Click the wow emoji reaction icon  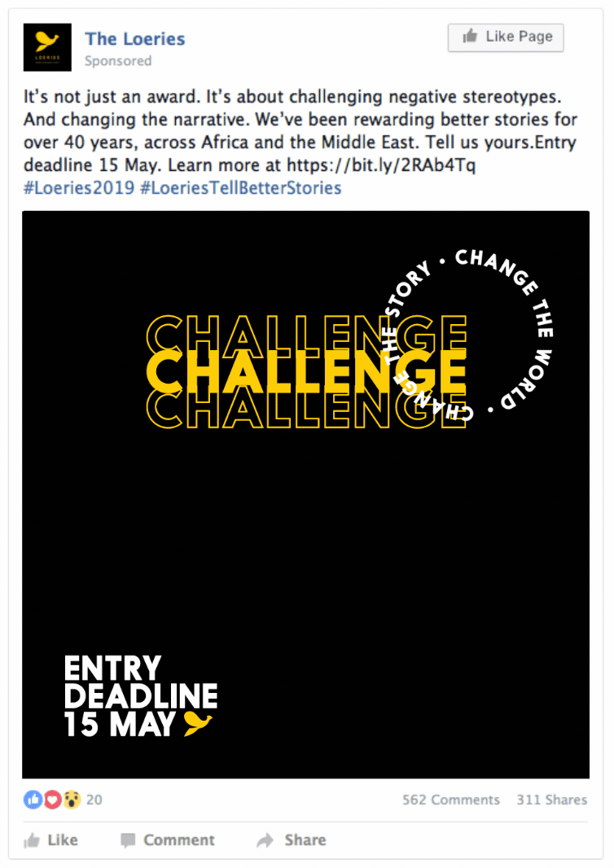[71, 800]
